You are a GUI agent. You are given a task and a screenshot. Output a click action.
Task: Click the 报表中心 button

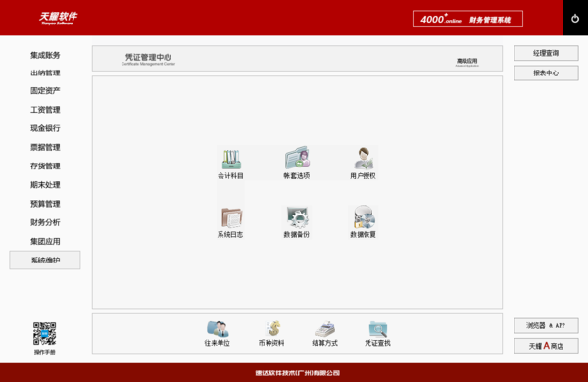coord(546,72)
